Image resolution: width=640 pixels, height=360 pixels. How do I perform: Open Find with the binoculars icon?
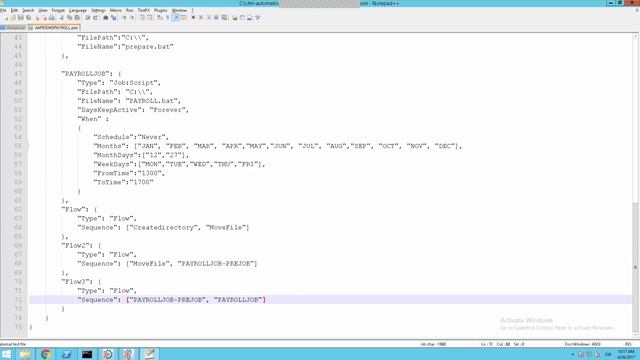[106, 18]
